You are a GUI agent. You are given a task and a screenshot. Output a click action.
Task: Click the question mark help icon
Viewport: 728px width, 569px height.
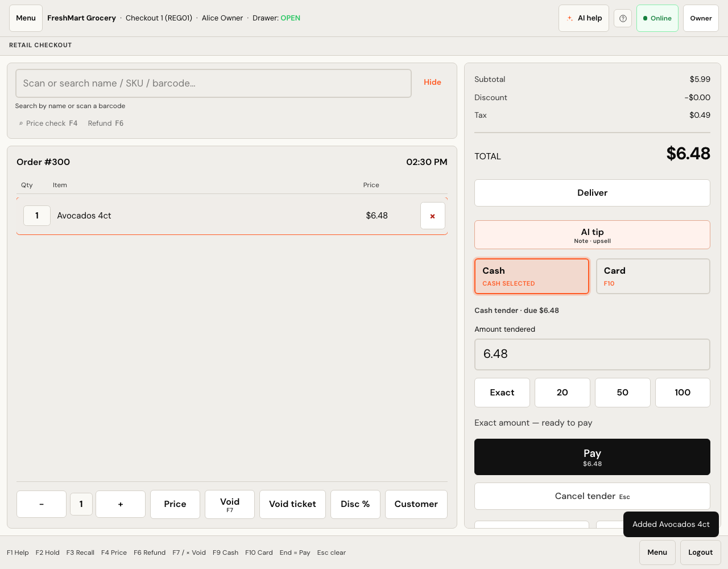[x=623, y=18]
